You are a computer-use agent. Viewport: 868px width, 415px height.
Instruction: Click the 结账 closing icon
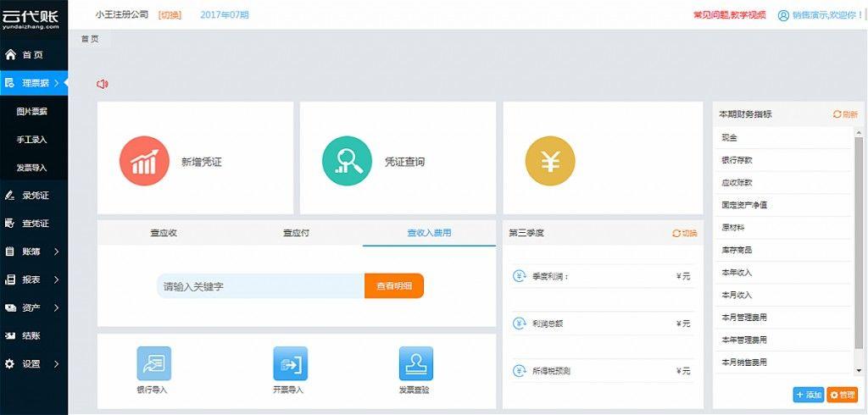[x=10, y=336]
